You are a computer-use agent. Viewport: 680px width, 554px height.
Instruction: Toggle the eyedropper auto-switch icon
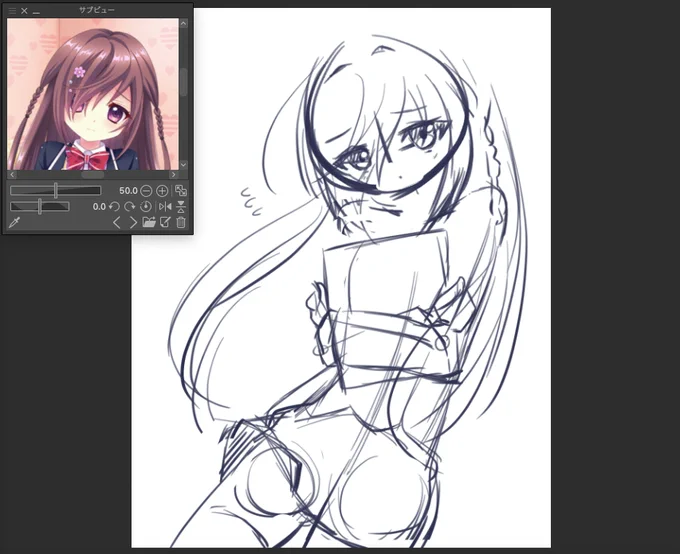pos(14,223)
